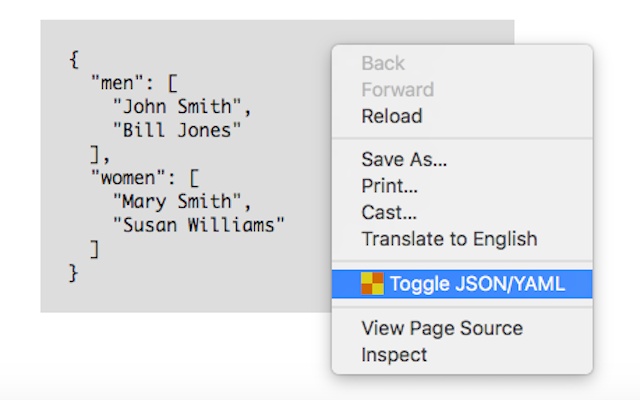The image size is (640, 400).
Task: Open View Page Source
Action: (x=442, y=328)
